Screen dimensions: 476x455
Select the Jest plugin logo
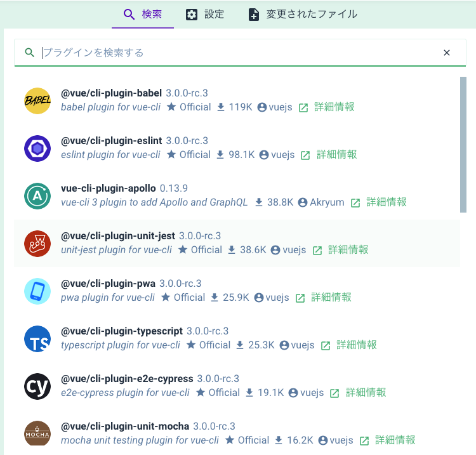click(x=37, y=244)
